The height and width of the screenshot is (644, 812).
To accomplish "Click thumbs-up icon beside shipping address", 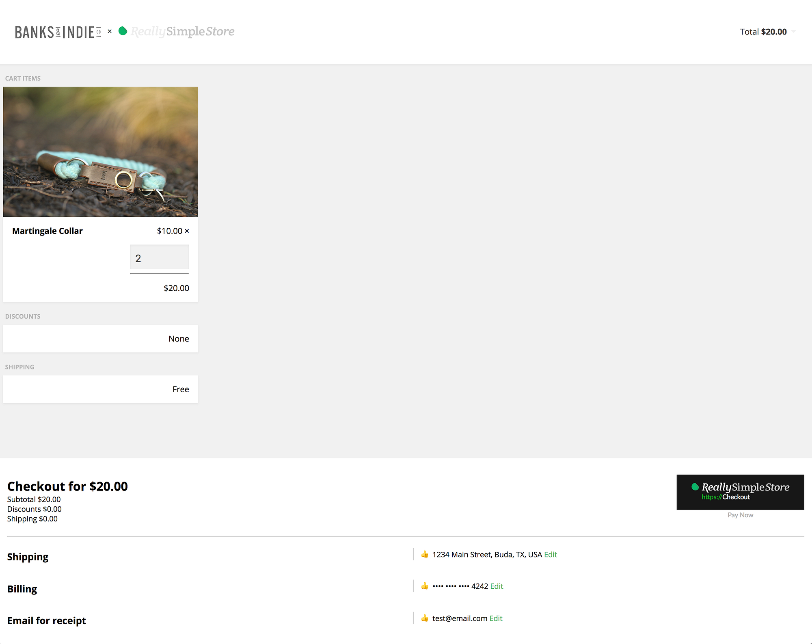I will (x=425, y=554).
